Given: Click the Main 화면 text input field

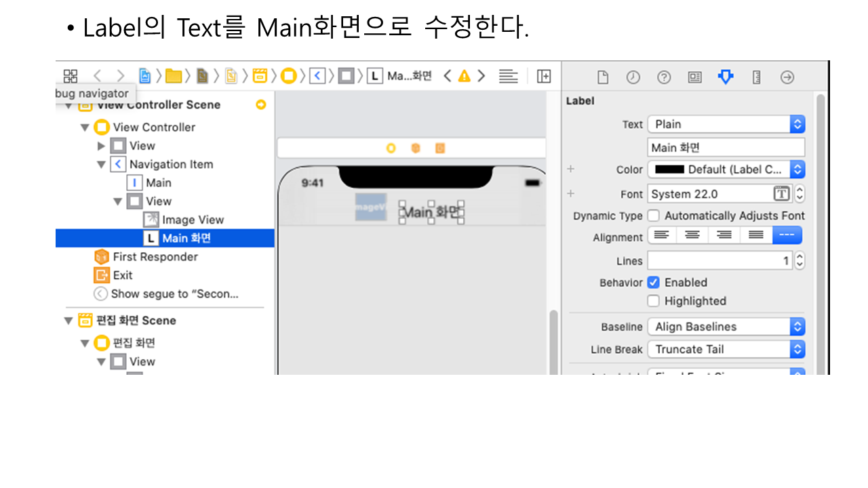Looking at the screenshot, I should tap(726, 148).
